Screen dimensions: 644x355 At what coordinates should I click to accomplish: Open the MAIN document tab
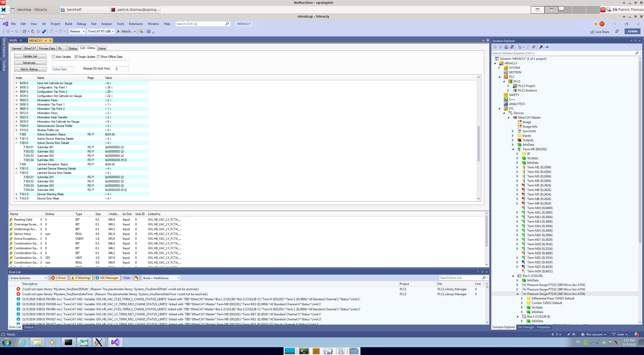pyautogui.click(x=13, y=40)
